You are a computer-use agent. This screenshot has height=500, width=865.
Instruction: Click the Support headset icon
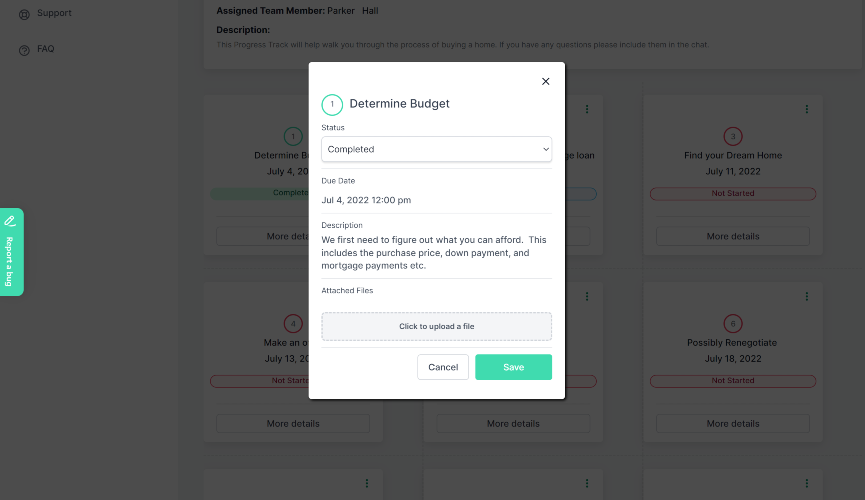click(24, 14)
